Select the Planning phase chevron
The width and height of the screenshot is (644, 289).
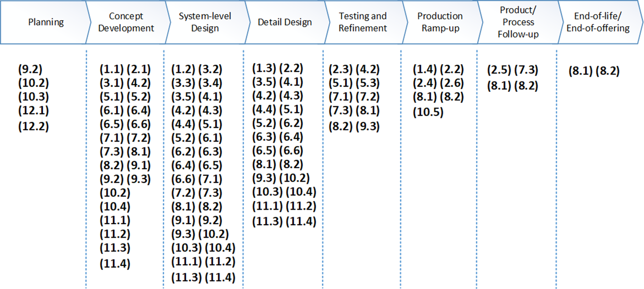[46, 22]
